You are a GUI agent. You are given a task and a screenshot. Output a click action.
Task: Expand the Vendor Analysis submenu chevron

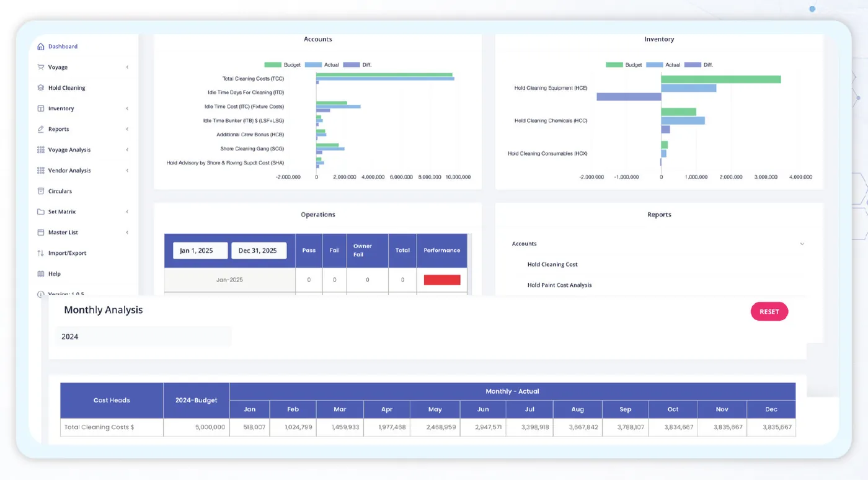(127, 171)
